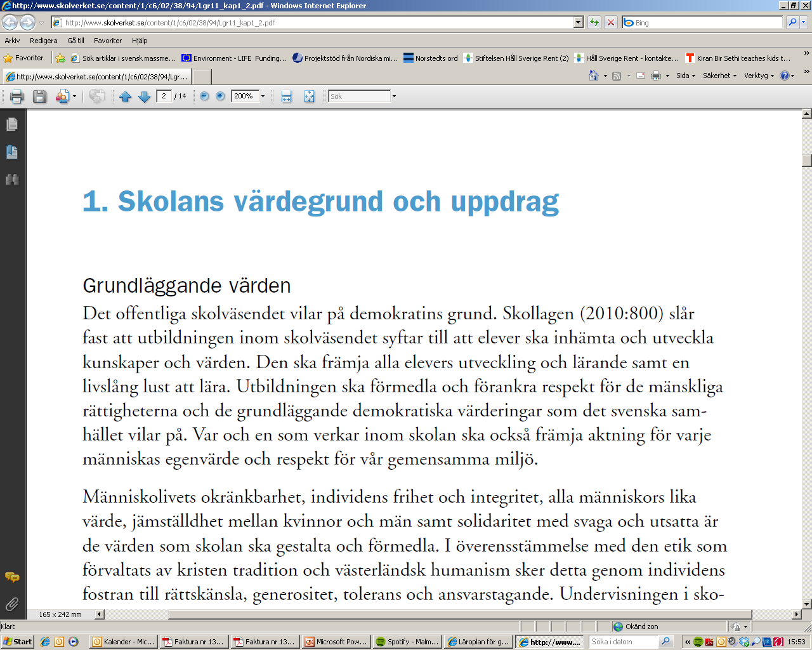Expand the address bar URL history dropdown
Screen dimensions: 812x650
pos(578,23)
